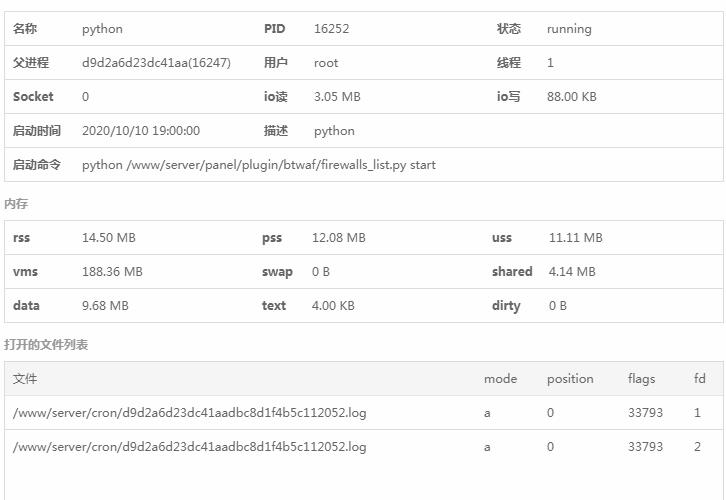Click the io read value 3.05 MB

(337, 97)
